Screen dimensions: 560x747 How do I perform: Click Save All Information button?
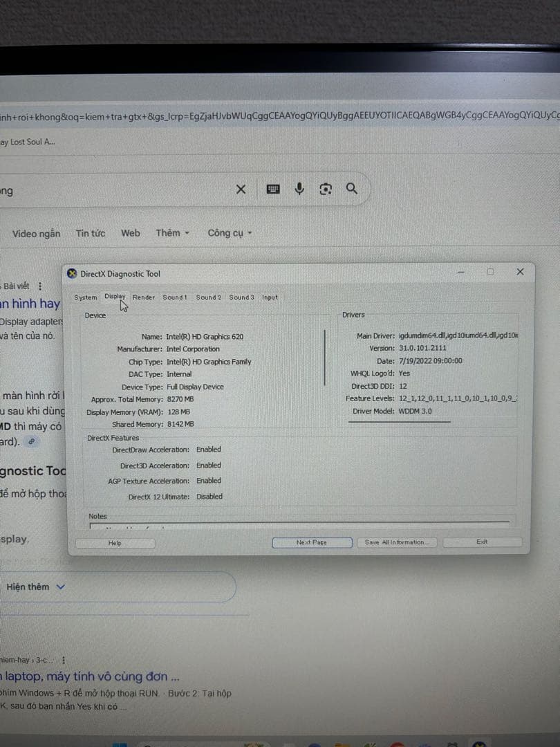(395, 542)
